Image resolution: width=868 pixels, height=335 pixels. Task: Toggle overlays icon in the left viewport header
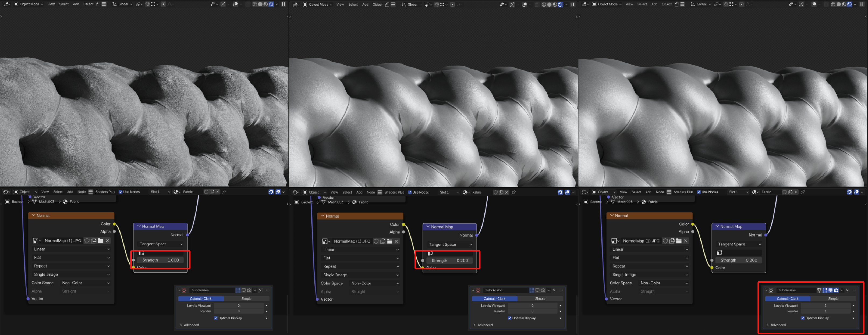236,4
